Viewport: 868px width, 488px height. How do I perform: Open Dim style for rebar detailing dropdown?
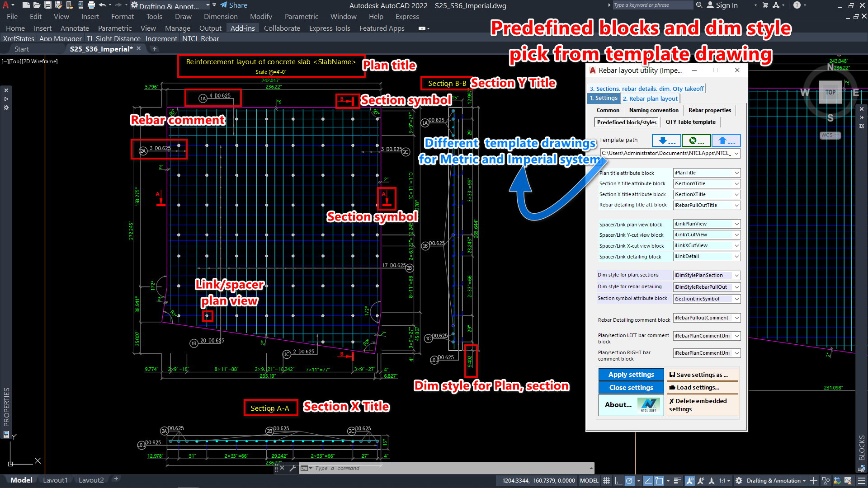(x=736, y=287)
